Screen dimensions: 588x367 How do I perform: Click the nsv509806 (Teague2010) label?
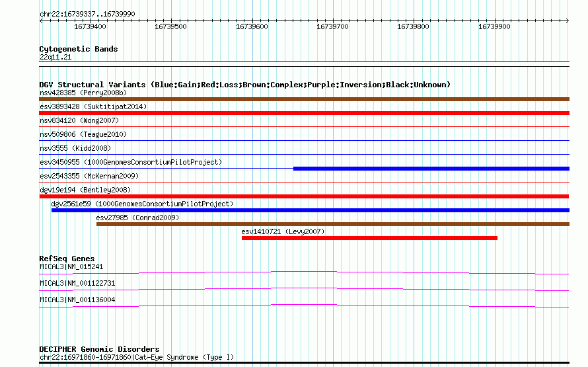83,134
